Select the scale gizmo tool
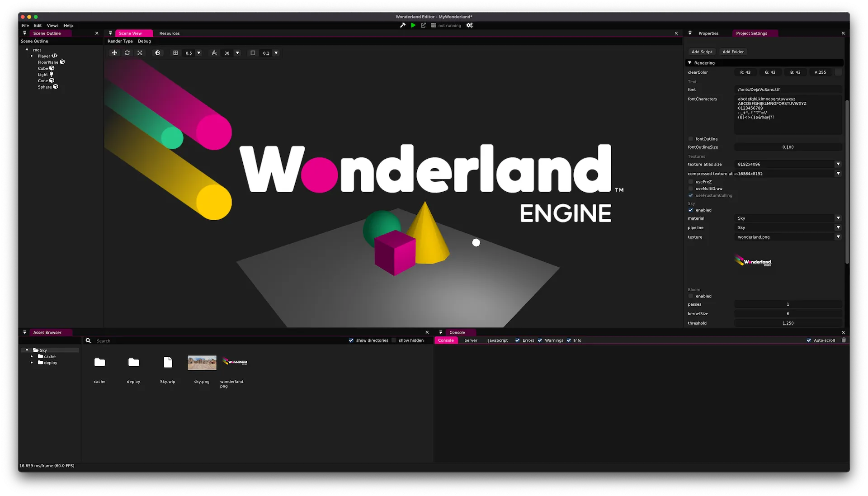This screenshot has width=868, height=496. click(x=140, y=53)
